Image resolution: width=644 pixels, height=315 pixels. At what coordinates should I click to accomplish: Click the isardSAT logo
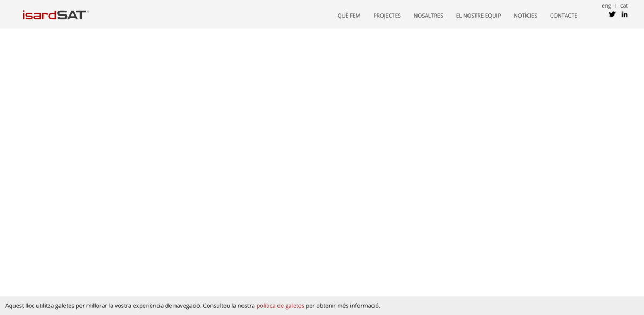pyautogui.click(x=55, y=15)
